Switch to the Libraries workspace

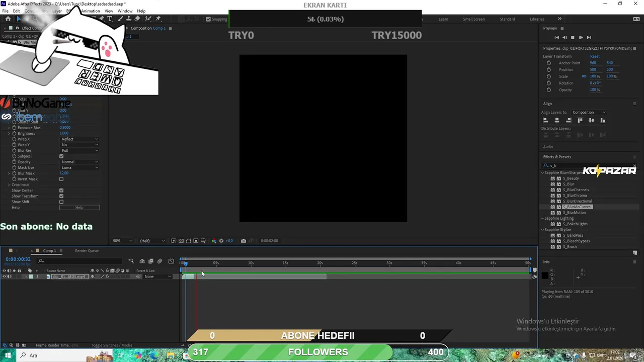[537, 19]
